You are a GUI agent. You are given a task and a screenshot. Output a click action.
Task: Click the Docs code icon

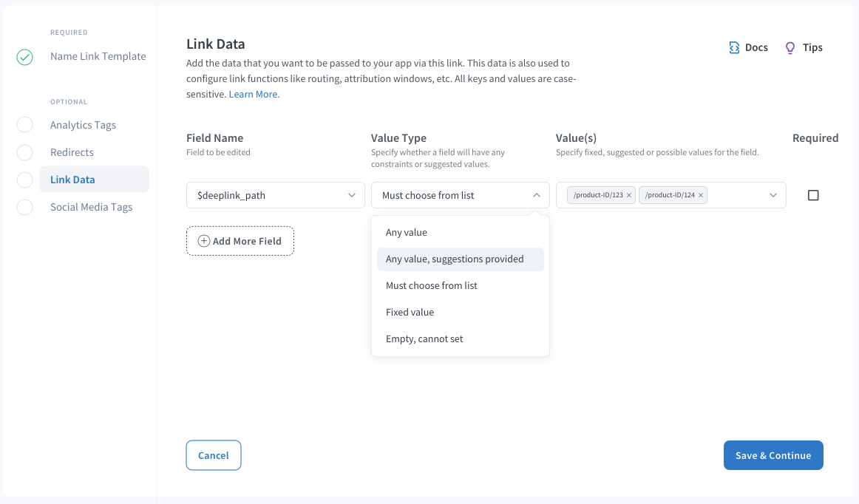pos(734,47)
